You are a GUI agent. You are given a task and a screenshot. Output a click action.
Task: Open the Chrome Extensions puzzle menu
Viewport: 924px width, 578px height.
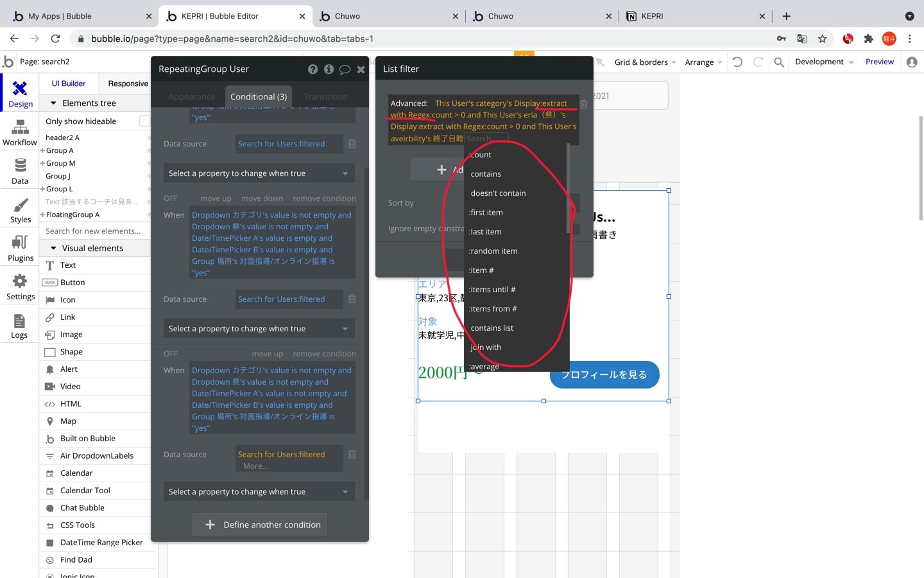(x=869, y=39)
